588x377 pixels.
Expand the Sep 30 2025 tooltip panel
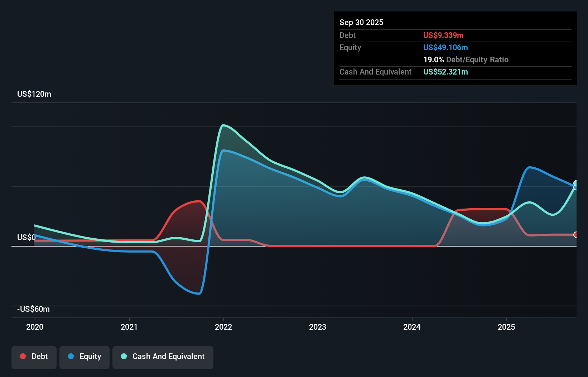361,22
